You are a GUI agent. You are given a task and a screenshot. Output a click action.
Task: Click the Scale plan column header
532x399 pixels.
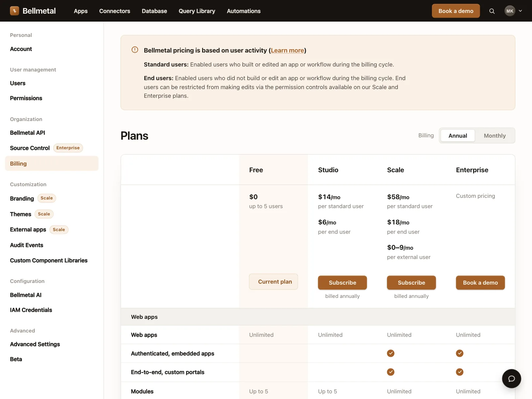(395, 170)
